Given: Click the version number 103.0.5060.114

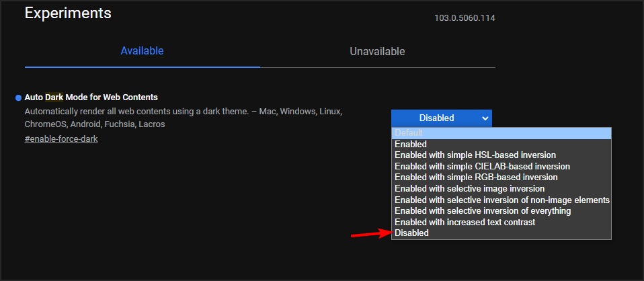Looking at the screenshot, I should coord(465,17).
